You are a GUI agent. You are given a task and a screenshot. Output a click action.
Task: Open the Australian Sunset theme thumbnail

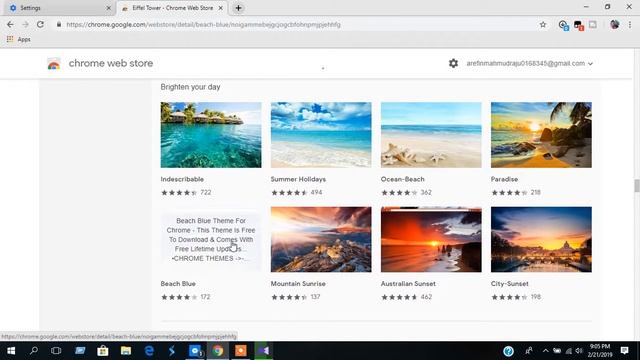tap(431, 239)
